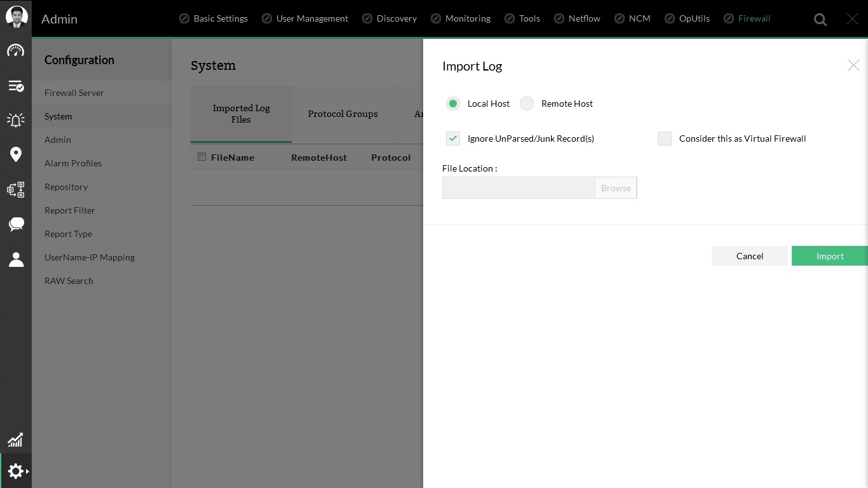Image resolution: width=868 pixels, height=488 pixels.
Task: Open the OpUtils menu
Action: (695, 18)
